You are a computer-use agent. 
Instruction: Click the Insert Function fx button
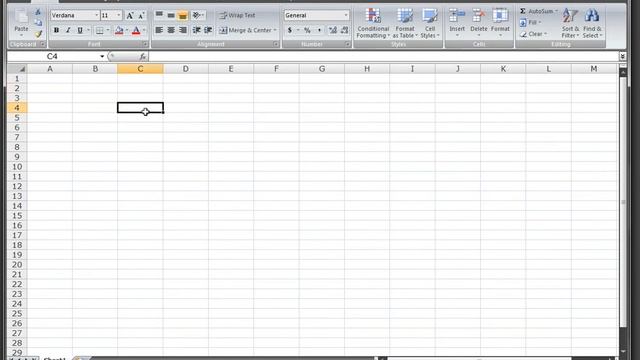click(x=142, y=56)
